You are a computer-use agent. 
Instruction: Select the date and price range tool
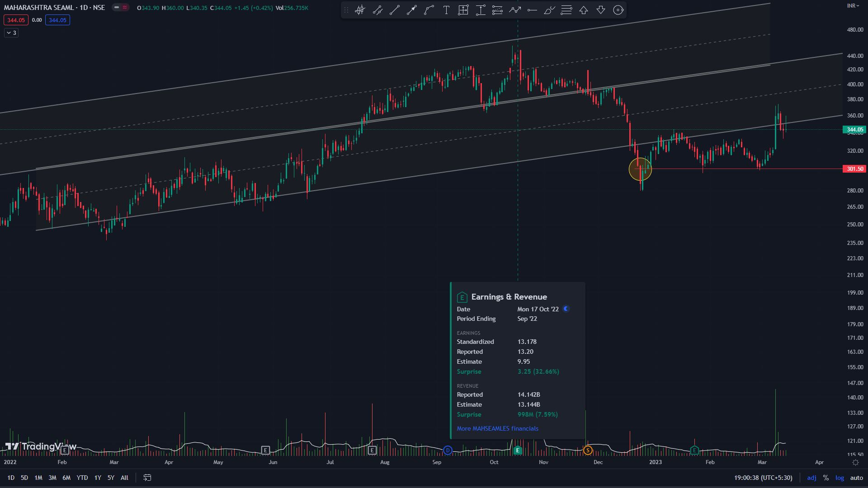point(463,10)
